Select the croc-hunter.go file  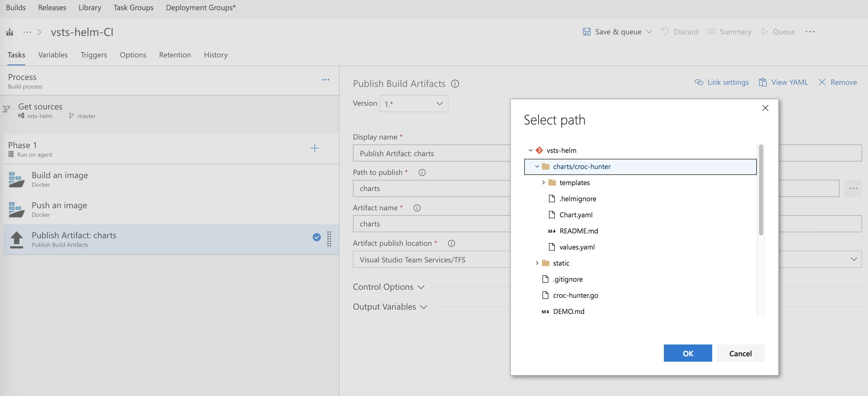coord(576,295)
